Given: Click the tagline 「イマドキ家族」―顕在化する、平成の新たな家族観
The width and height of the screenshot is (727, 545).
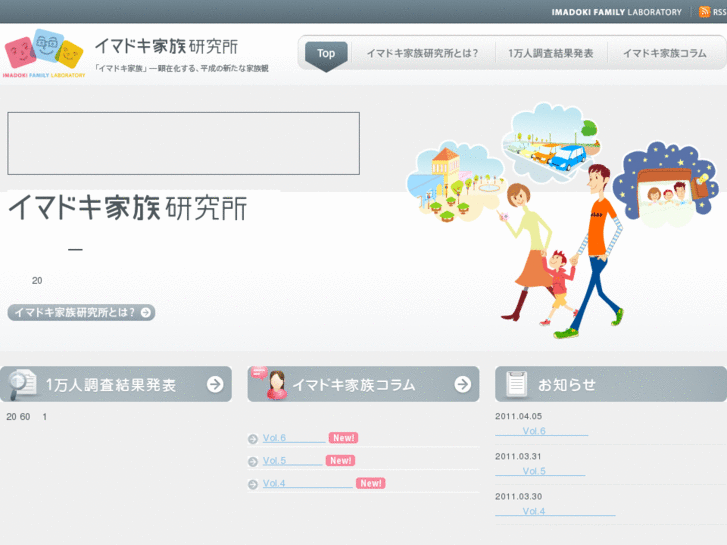Looking at the screenshot, I should [x=182, y=68].
